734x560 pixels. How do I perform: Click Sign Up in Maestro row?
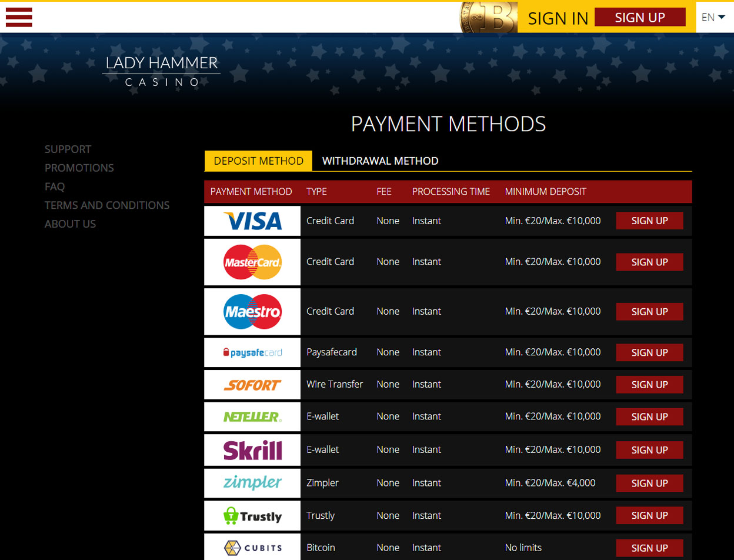[x=649, y=311]
